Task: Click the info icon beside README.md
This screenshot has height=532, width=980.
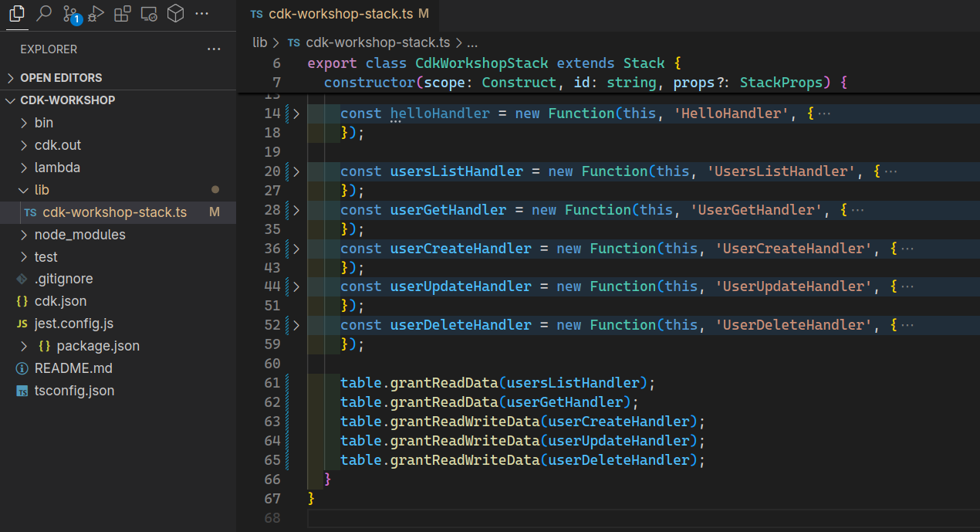Action: (x=22, y=368)
